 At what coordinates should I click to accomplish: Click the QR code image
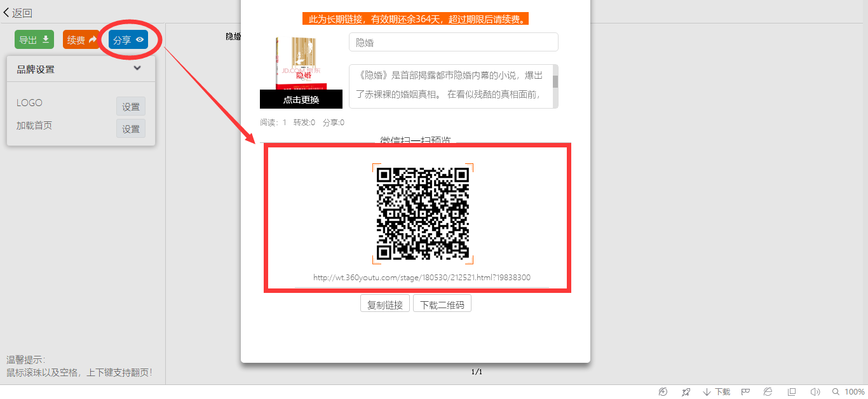coord(423,213)
